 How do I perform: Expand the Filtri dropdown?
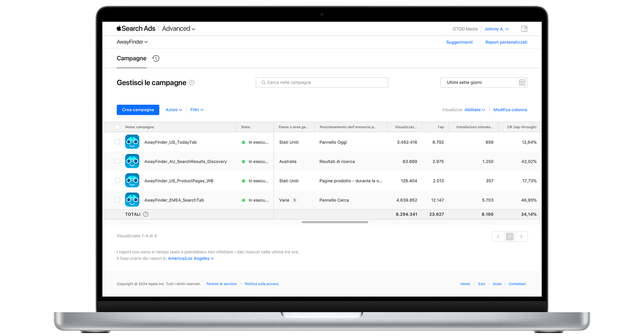(197, 110)
